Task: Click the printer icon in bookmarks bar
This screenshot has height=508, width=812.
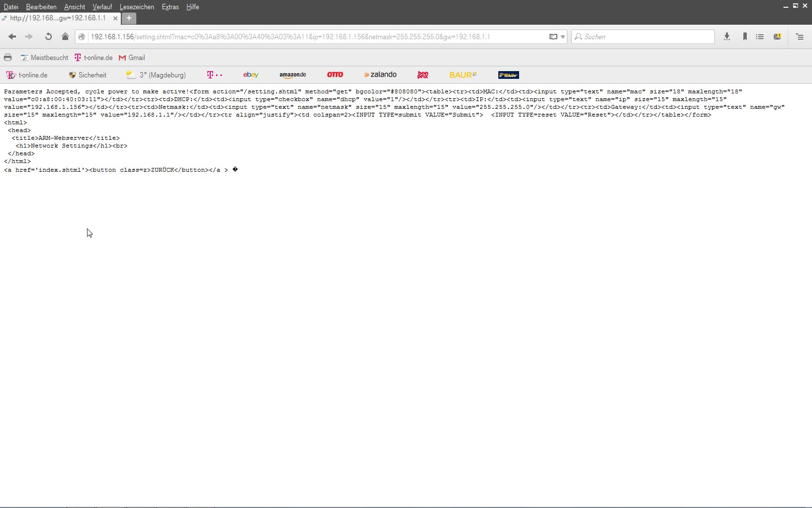Action: (8, 58)
